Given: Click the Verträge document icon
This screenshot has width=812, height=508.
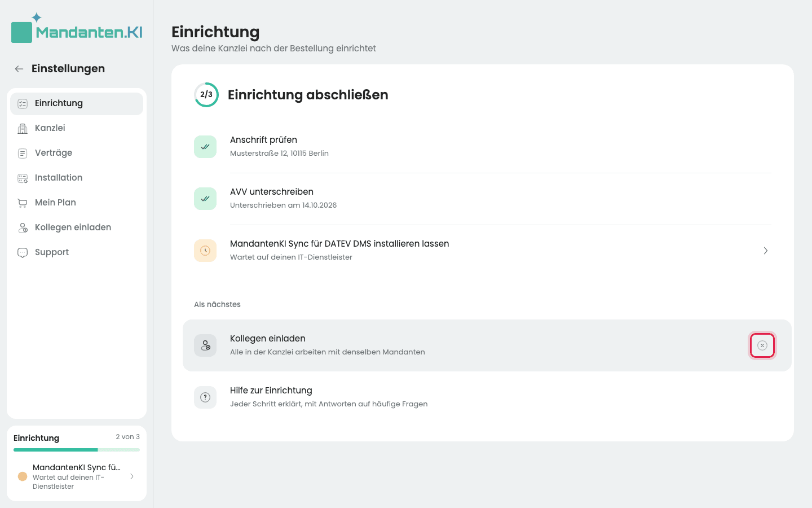Looking at the screenshot, I should 23,154.
